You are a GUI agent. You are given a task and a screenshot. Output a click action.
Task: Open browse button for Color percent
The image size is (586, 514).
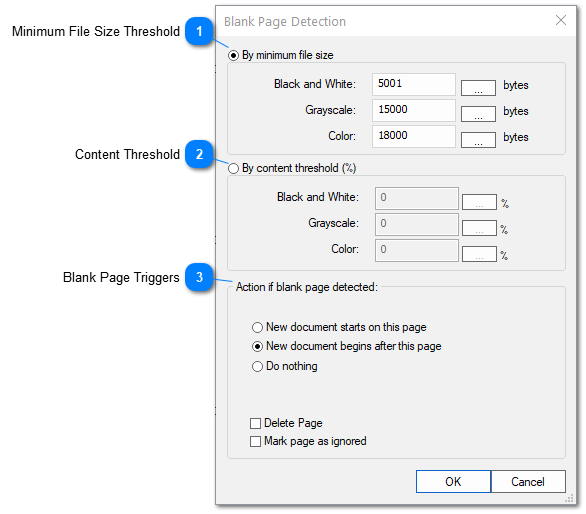[479, 254]
